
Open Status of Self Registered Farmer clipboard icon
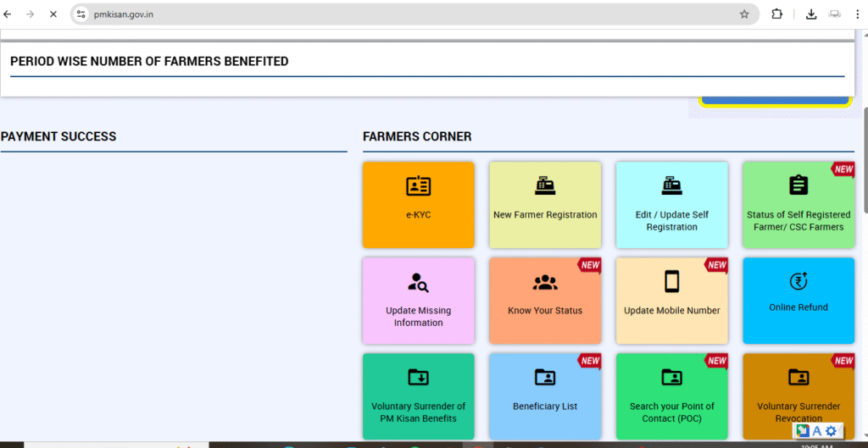[x=798, y=185]
